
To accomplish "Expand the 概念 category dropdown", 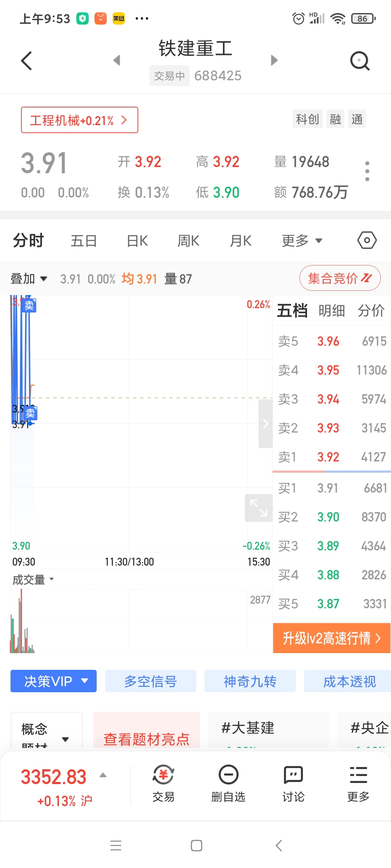I will pos(47,730).
